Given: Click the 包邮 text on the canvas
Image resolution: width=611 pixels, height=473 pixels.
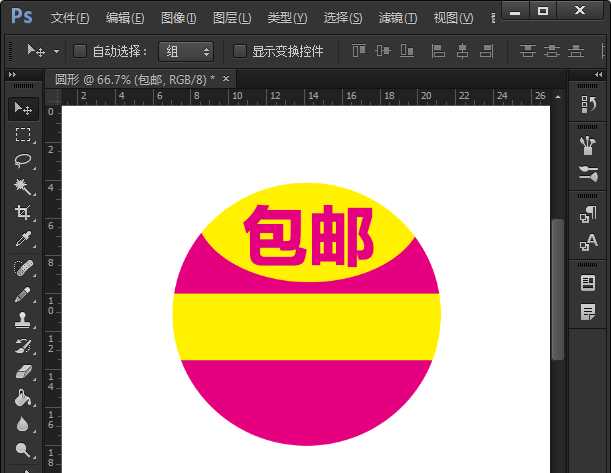Looking at the screenshot, I should (x=308, y=236).
